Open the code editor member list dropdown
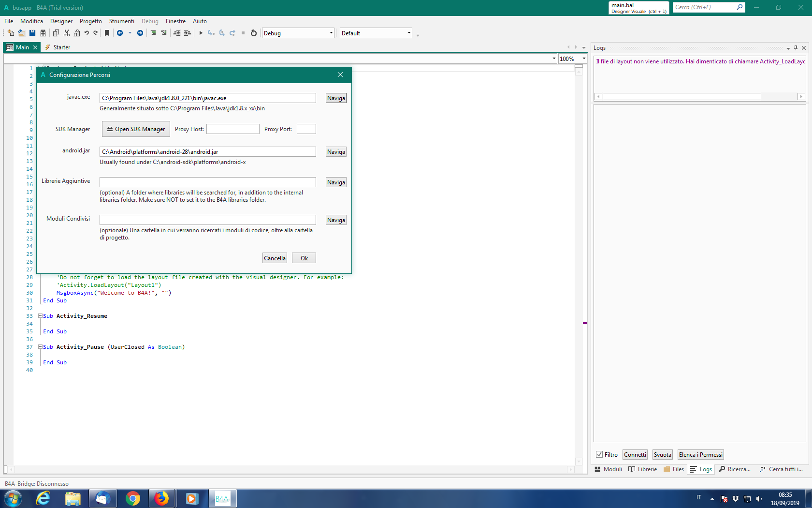 554,59
